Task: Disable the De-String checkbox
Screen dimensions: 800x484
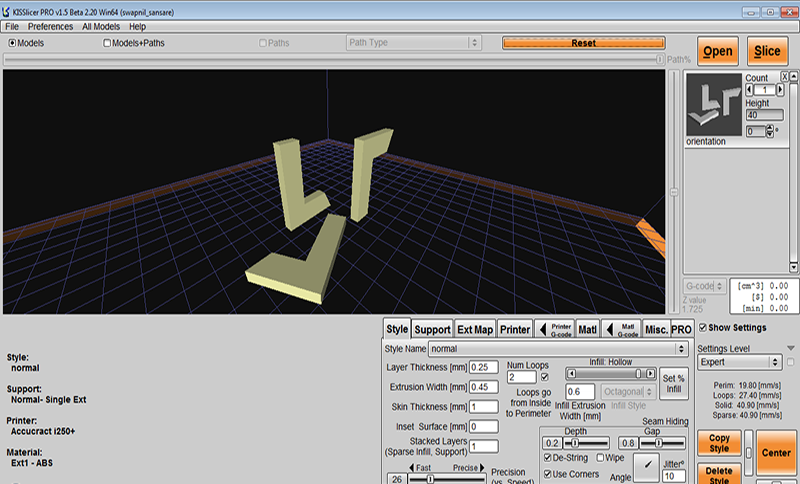Action: [x=547, y=457]
